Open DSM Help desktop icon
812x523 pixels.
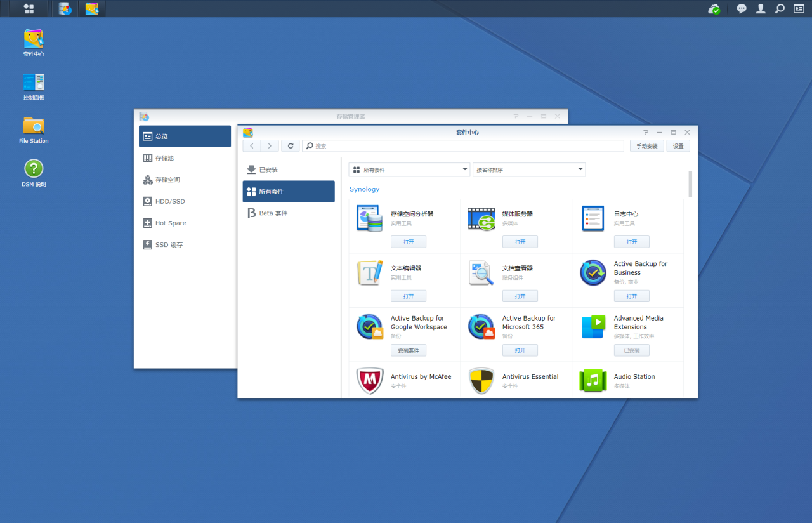(x=34, y=169)
